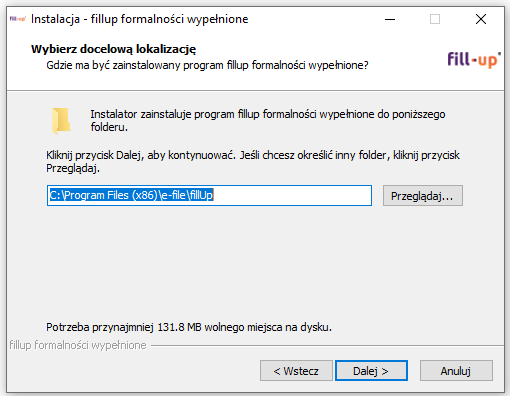Click the disabled maximize window button

[x=435, y=19]
